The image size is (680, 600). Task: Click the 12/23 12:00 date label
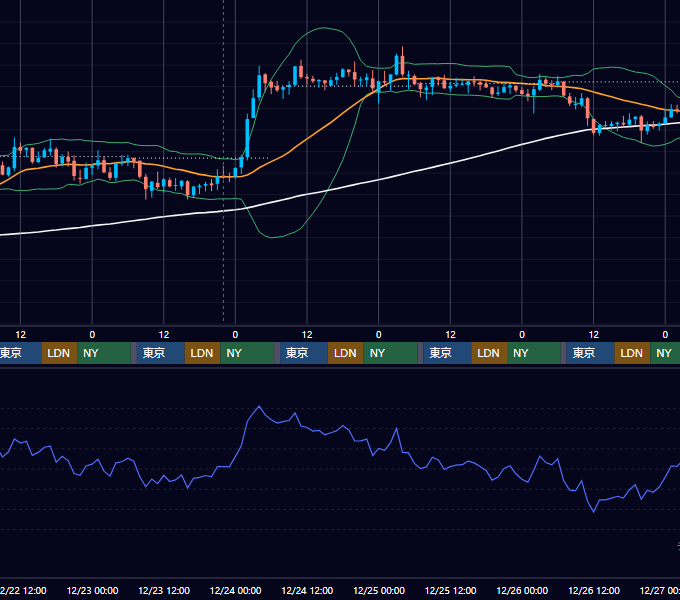(164, 590)
